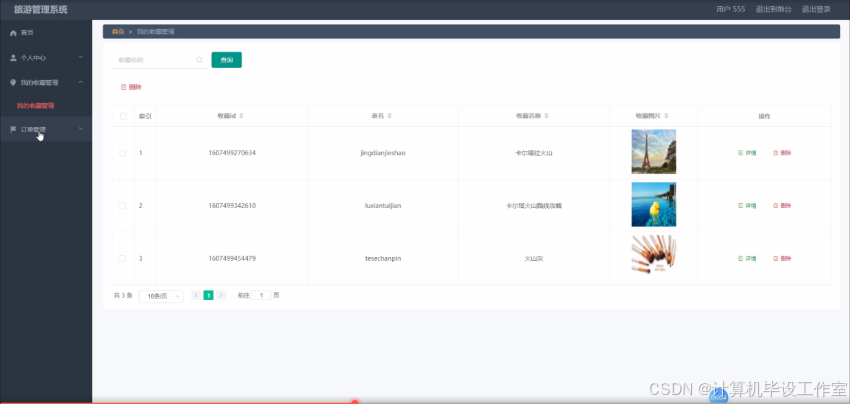The width and height of the screenshot is (851, 404).
Task: Click cell 1607499454479
Action: tap(232, 258)
